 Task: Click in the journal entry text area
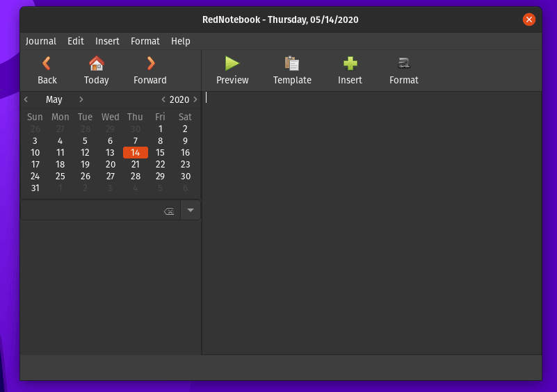click(x=371, y=222)
